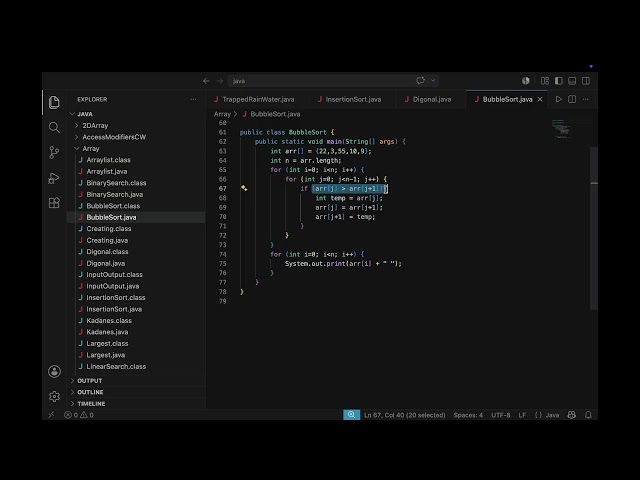This screenshot has height=480, width=640.
Task: Open the Explorer view in activity bar
Action: pos(54,102)
